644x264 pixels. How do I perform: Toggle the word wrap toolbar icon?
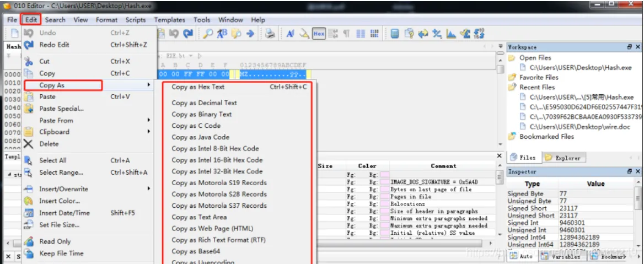[333, 34]
